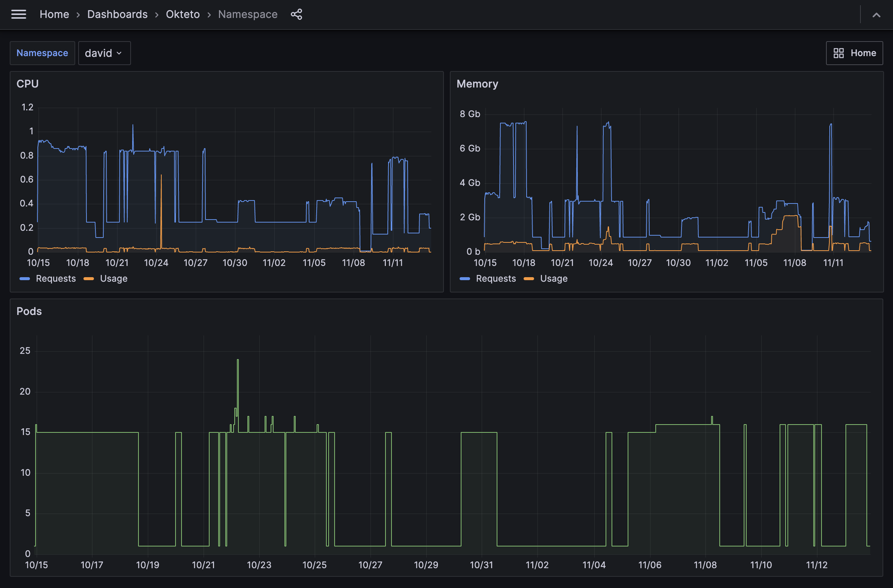Open the Okteto dashboard folder
Viewport: 893px width, 588px height.
183,14
